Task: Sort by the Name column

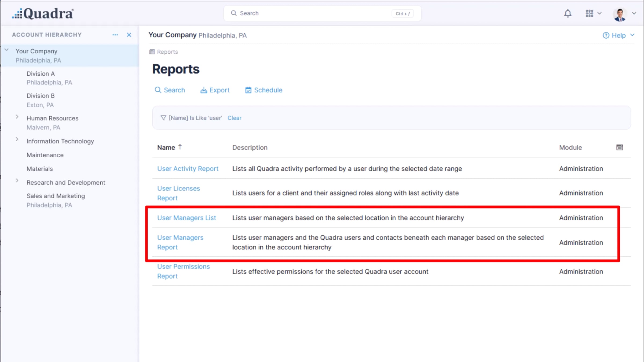Action: click(170, 147)
